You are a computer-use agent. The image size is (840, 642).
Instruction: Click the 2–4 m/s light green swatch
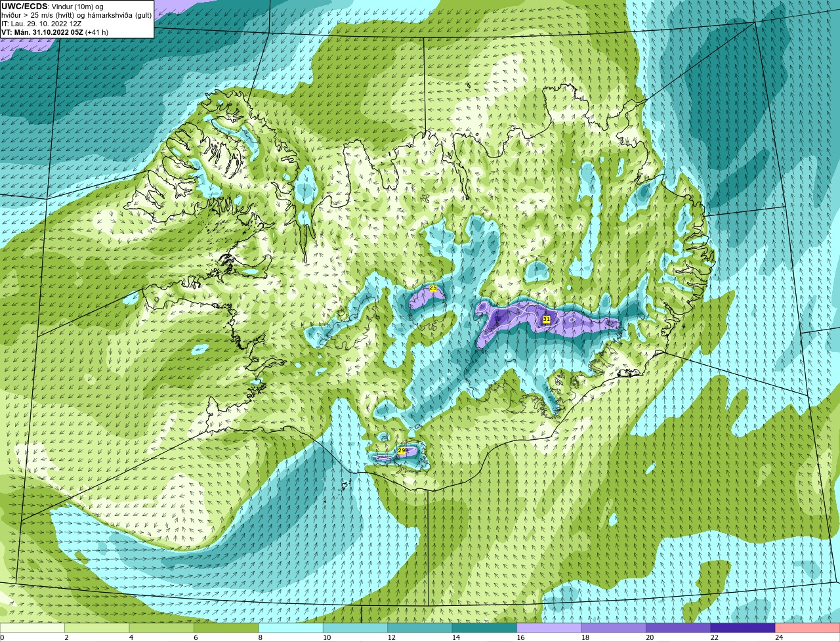(97, 628)
